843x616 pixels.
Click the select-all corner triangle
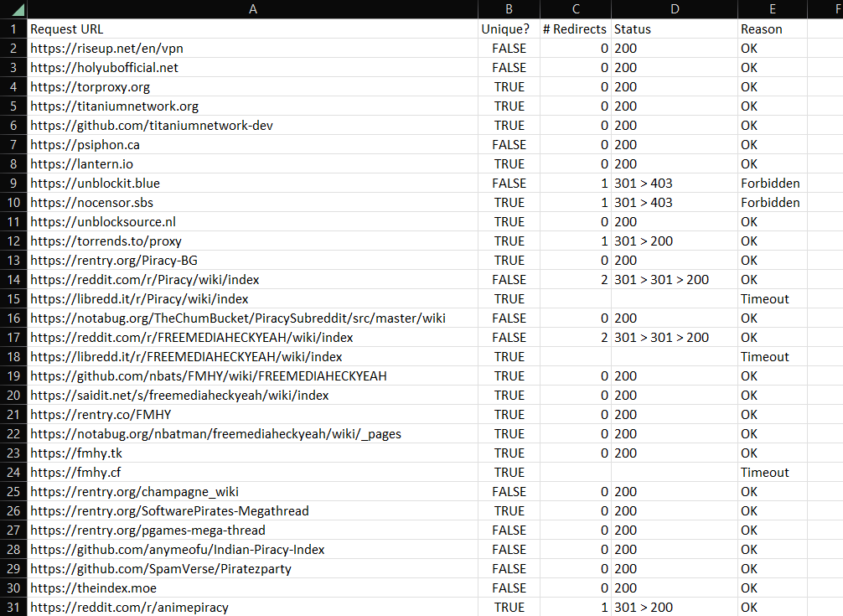pos(18,10)
